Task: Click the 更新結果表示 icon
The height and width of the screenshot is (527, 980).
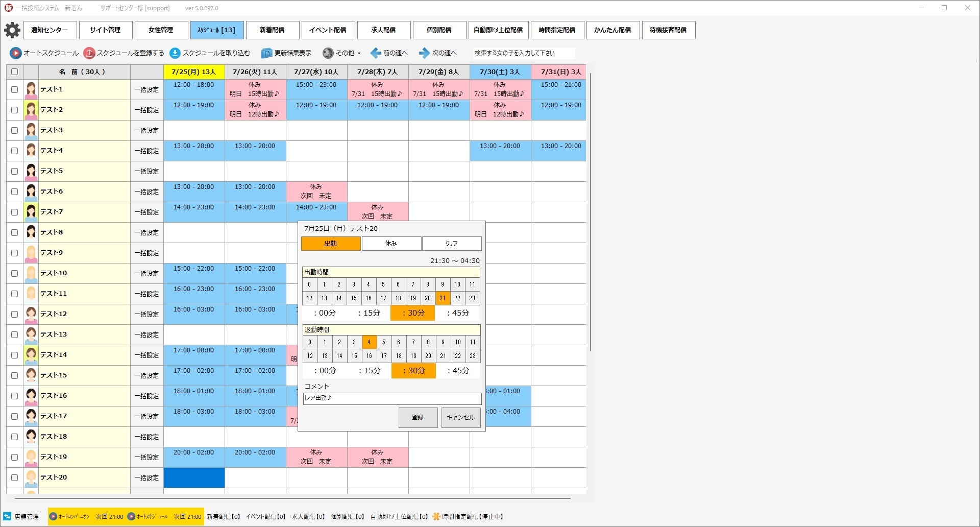Action: click(x=266, y=53)
